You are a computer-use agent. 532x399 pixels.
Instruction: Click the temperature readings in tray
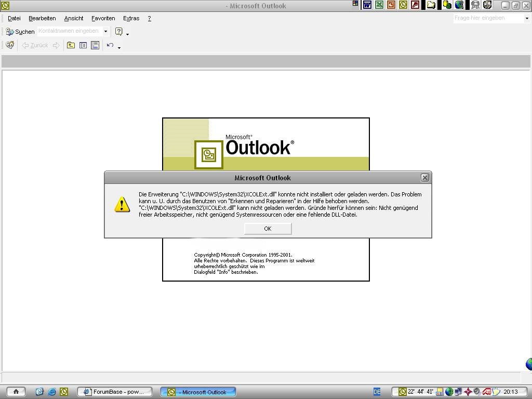point(421,392)
